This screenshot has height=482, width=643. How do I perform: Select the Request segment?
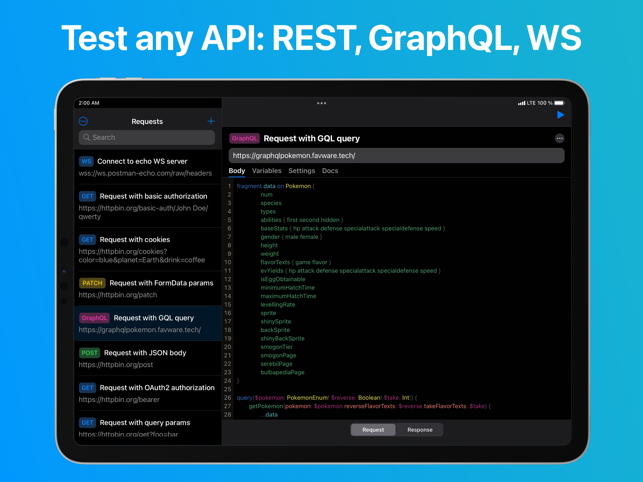373,430
